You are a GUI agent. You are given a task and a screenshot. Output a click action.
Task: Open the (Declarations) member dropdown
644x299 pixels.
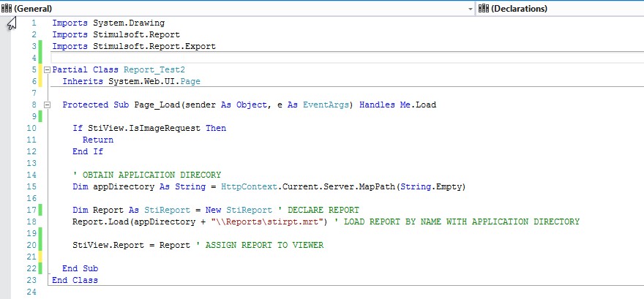561,9
